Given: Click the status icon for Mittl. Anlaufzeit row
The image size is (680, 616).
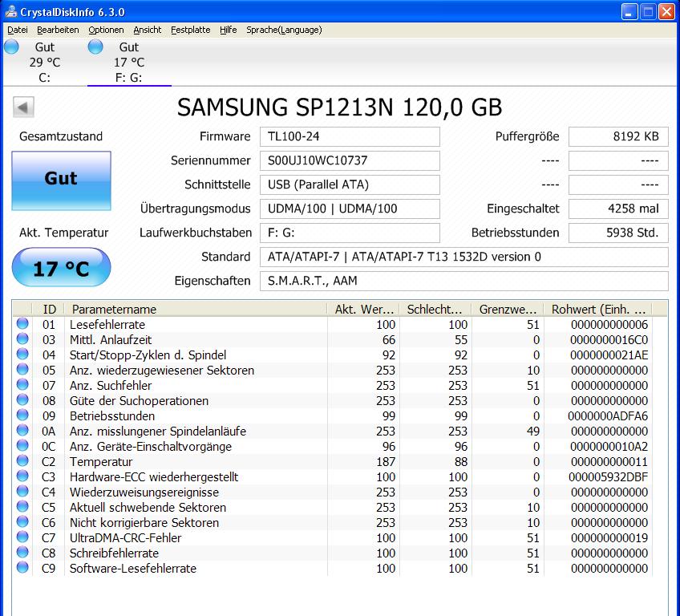Looking at the screenshot, I should 22,338.
